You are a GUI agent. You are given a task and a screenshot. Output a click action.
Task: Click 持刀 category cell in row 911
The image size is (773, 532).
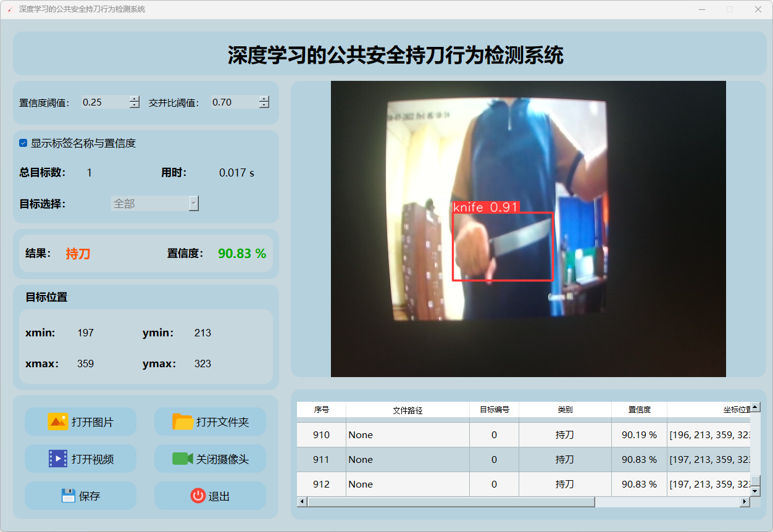565,460
